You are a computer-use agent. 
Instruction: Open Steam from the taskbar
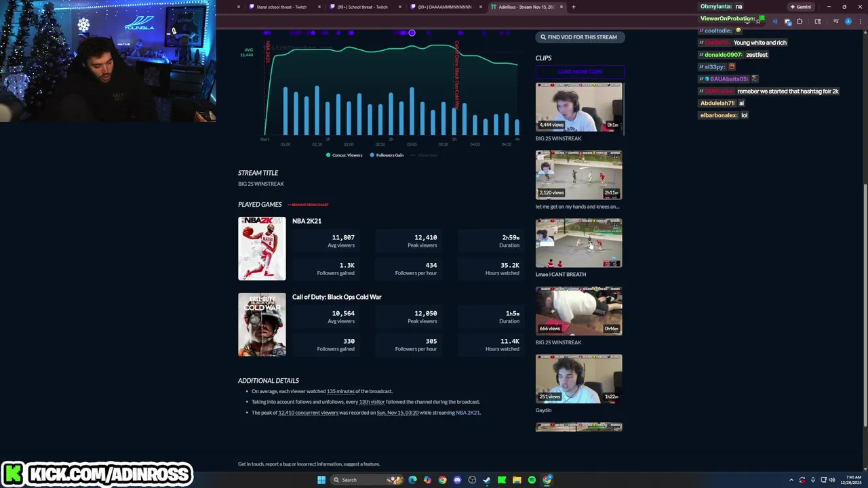coord(487,480)
